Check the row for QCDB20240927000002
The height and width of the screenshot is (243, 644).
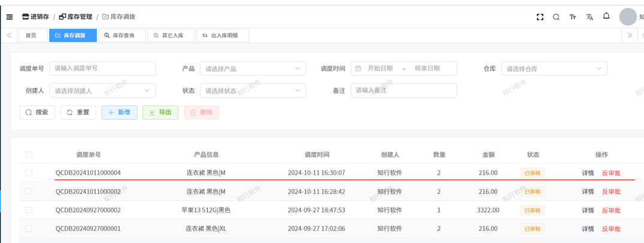tap(29, 210)
